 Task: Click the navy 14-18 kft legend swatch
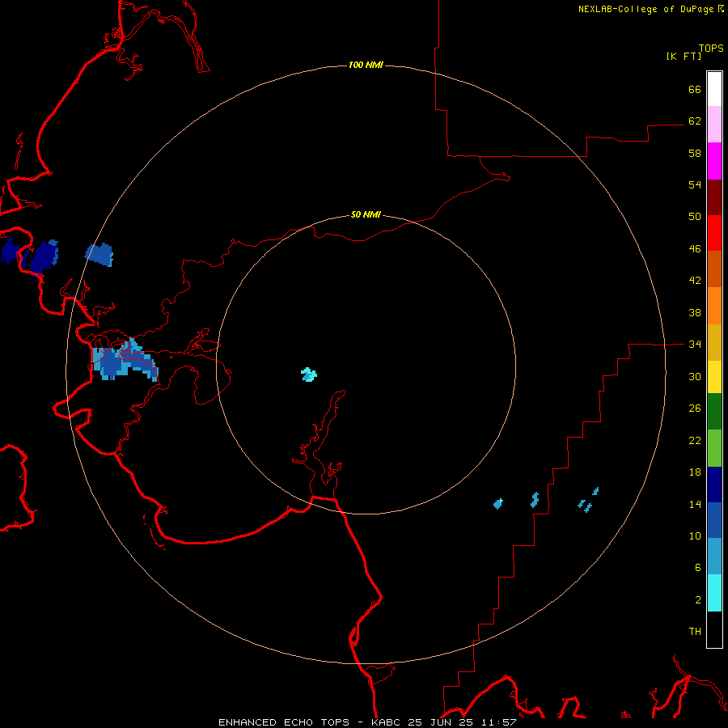[x=714, y=485]
